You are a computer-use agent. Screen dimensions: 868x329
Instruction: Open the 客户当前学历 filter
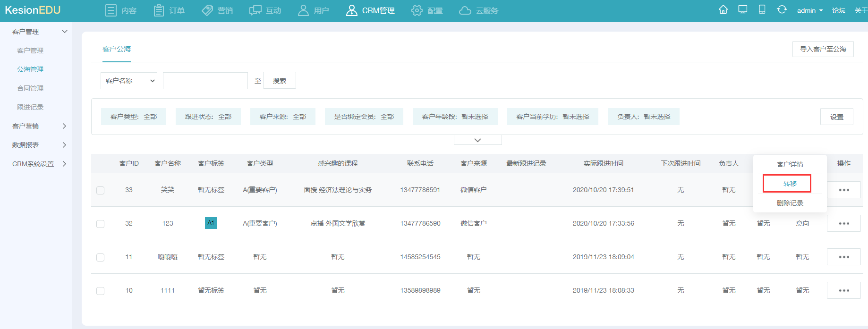553,117
